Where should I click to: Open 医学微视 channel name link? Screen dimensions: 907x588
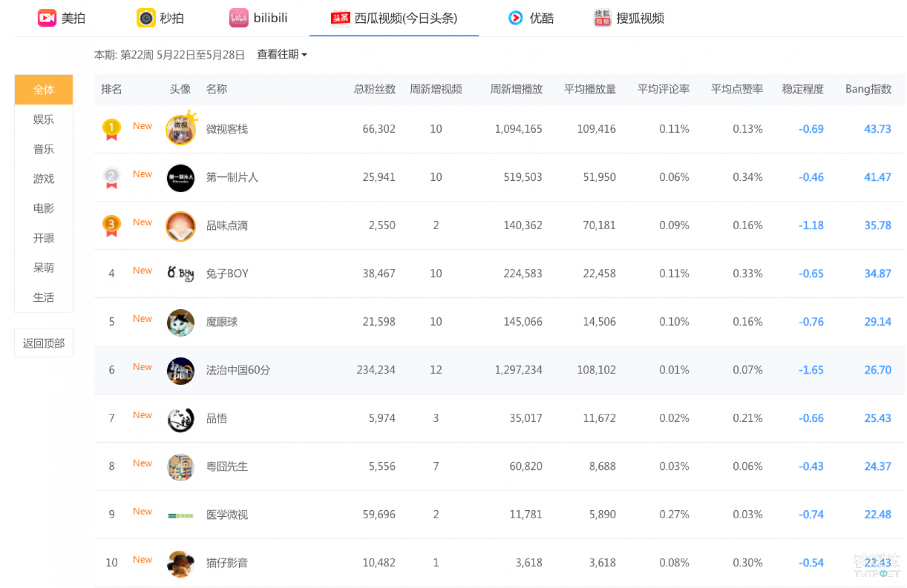pos(227,514)
